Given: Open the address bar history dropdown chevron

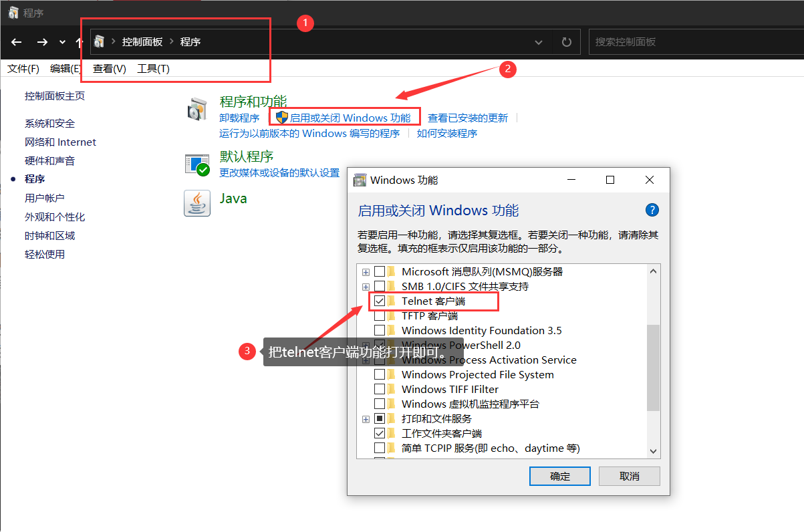Looking at the screenshot, I should [x=539, y=42].
